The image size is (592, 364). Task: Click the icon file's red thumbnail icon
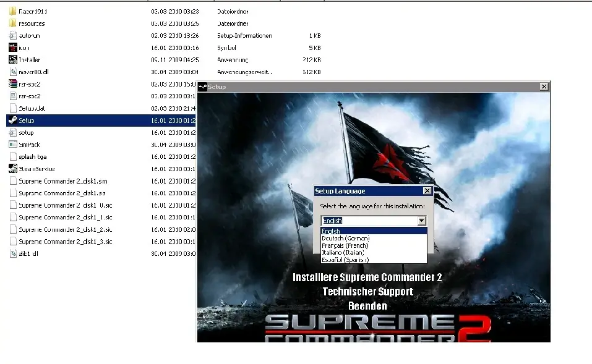pyautogui.click(x=13, y=48)
